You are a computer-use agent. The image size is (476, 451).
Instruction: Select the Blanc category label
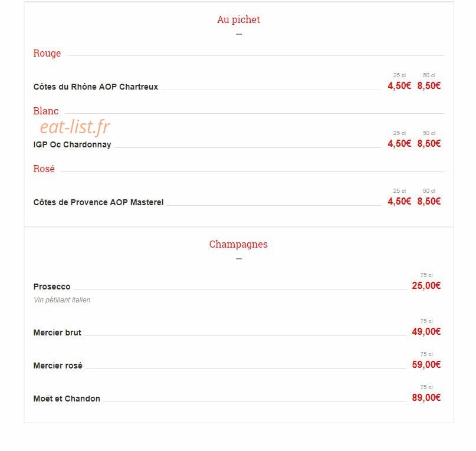(46, 111)
